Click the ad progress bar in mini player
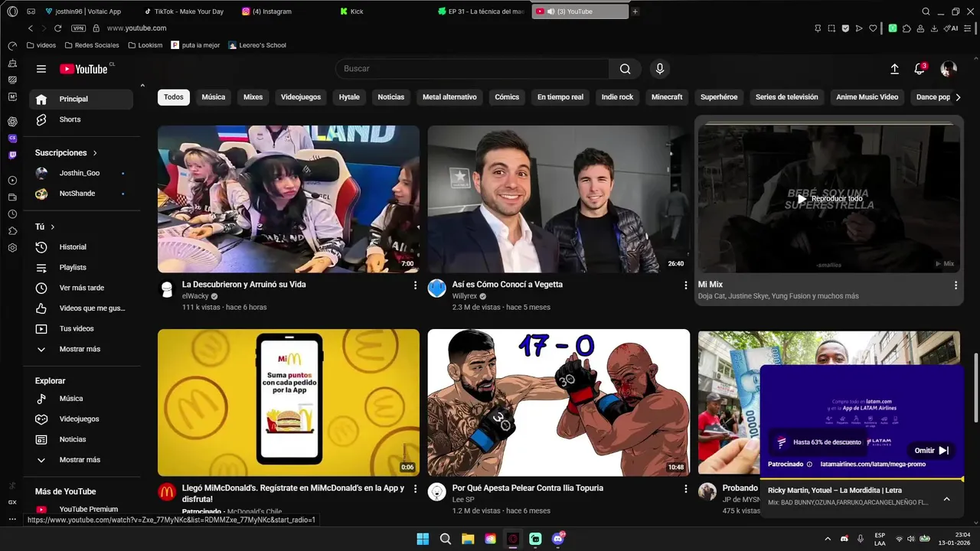 [861, 479]
